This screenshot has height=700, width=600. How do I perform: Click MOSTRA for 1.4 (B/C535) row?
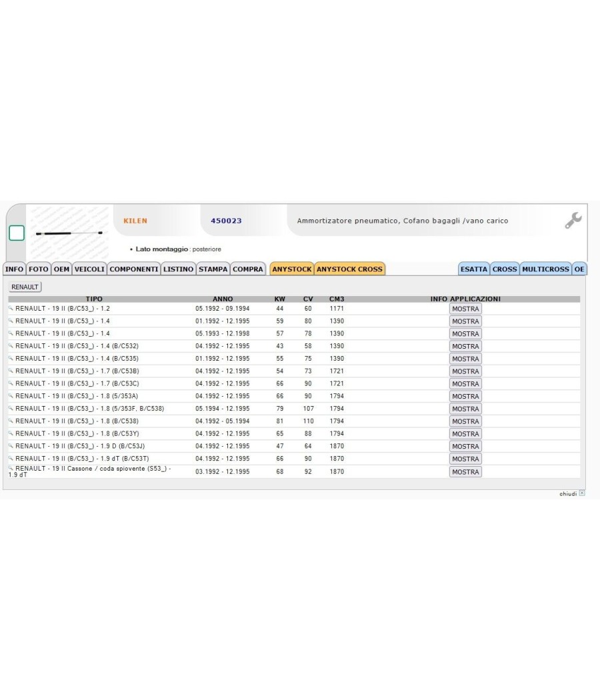(x=465, y=359)
